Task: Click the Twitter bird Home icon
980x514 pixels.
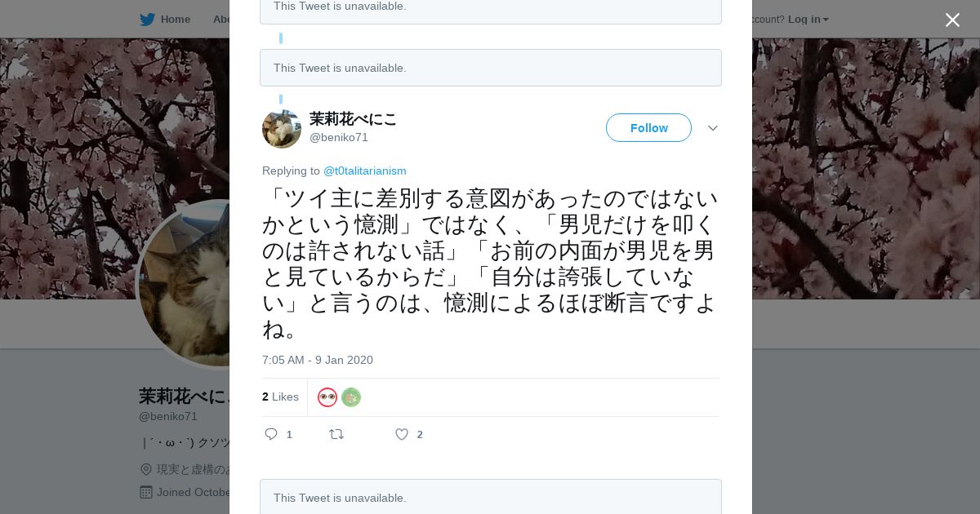Action: [147, 20]
